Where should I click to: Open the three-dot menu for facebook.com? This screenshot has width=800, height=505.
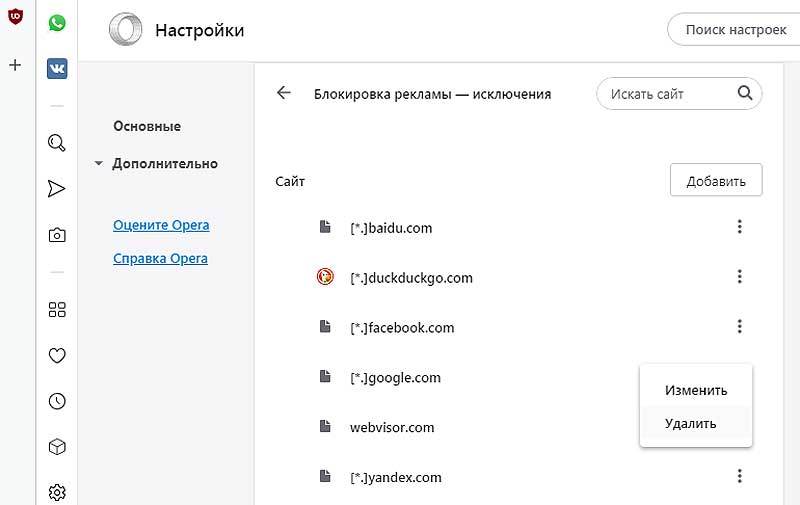739,326
